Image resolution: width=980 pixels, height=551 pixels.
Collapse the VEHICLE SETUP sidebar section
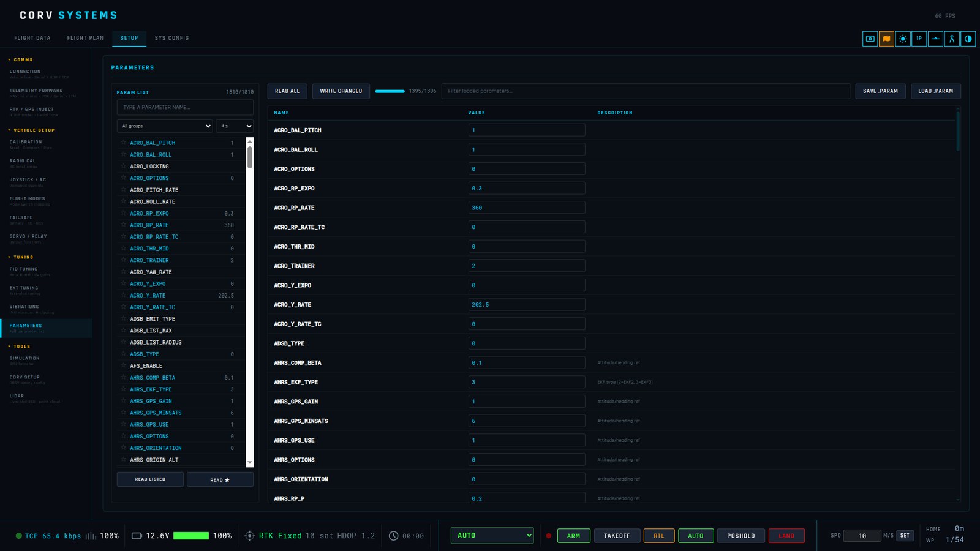pyautogui.click(x=32, y=130)
